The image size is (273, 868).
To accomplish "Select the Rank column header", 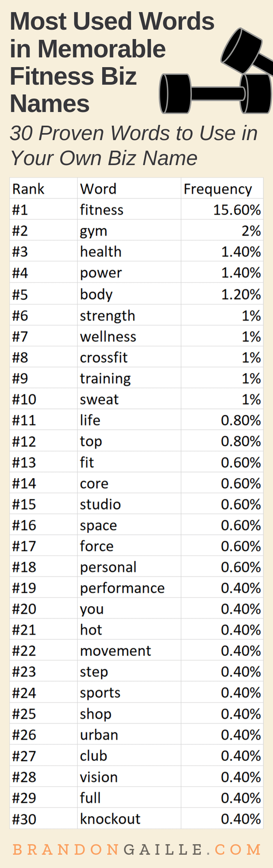I will pyautogui.click(x=28, y=189).
